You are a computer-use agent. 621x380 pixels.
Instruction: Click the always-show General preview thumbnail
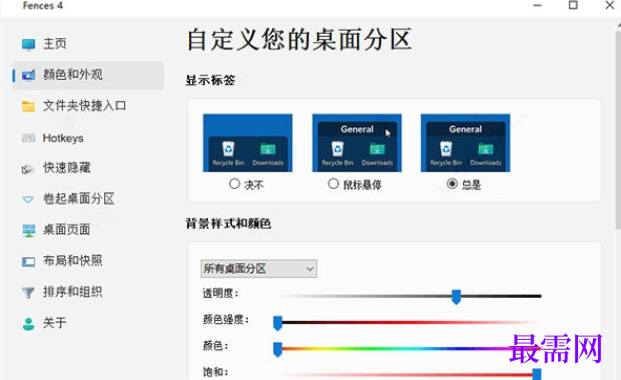pos(465,143)
